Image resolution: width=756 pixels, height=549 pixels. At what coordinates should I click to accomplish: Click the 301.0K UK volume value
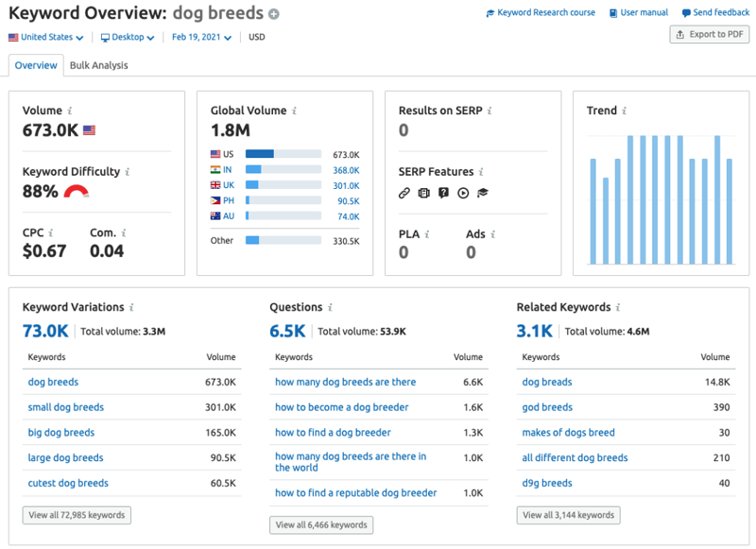click(346, 186)
